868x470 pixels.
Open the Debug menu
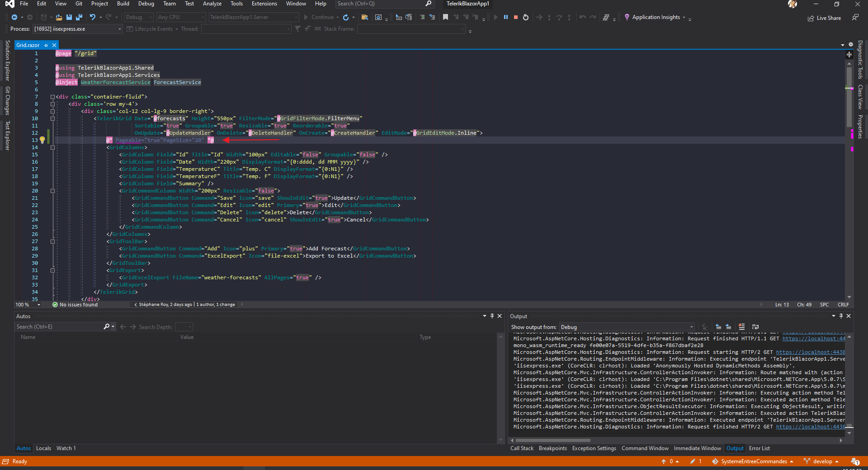point(146,4)
